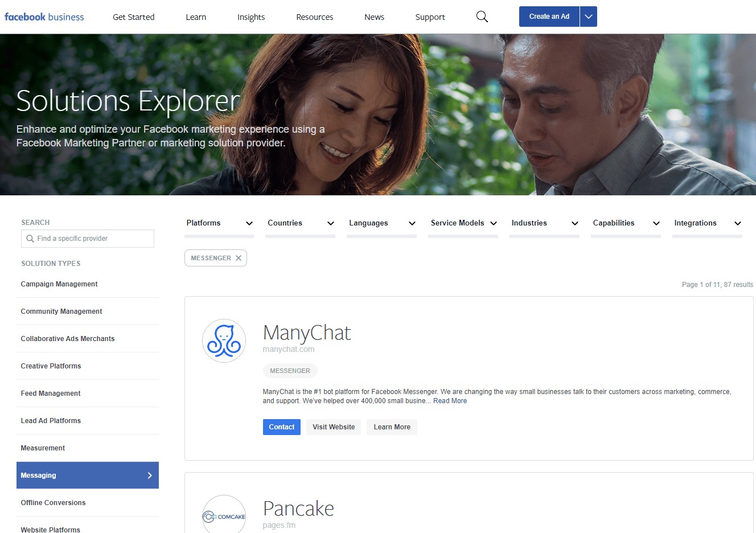
Task: Click the ManyChat Learn More button
Action: 392,427
